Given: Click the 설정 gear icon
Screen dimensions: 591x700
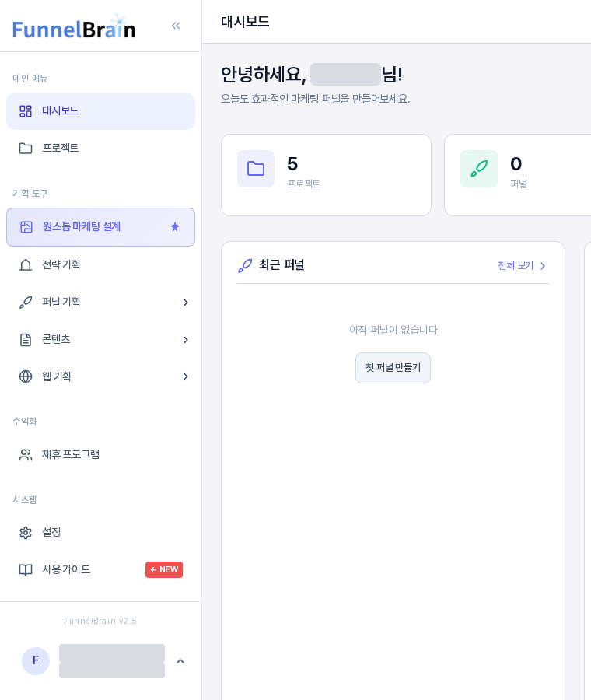Looking at the screenshot, I should tap(26, 533).
